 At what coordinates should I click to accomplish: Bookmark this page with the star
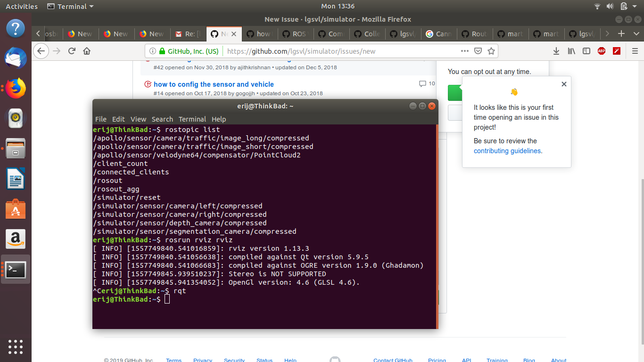pos(491,51)
